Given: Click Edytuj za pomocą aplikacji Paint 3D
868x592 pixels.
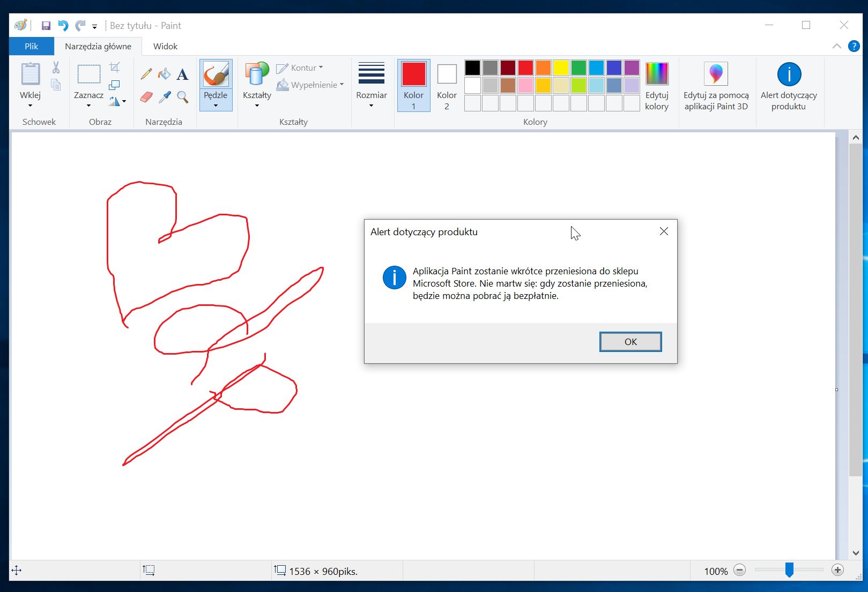Looking at the screenshot, I should pyautogui.click(x=716, y=86).
